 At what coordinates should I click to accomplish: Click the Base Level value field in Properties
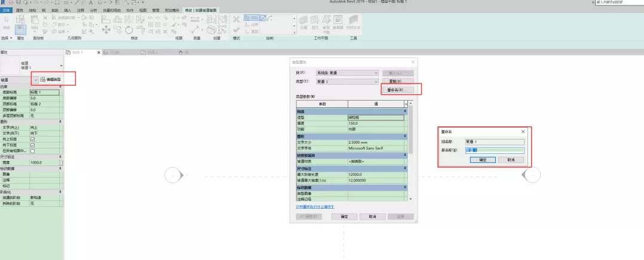click(x=44, y=92)
